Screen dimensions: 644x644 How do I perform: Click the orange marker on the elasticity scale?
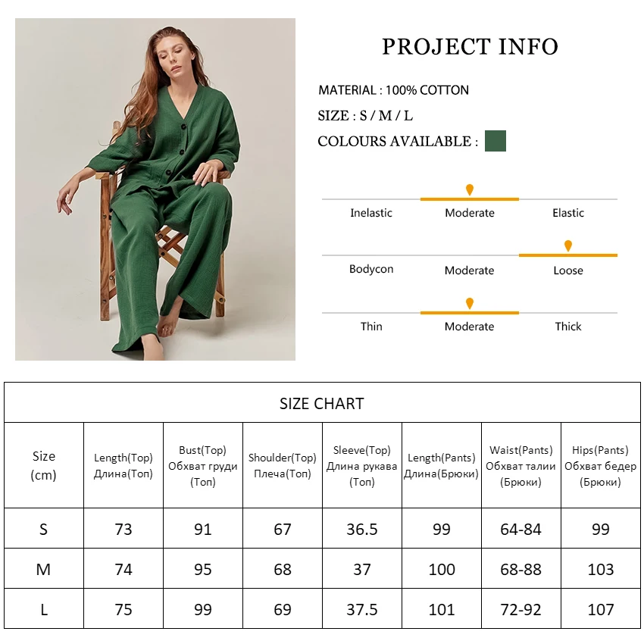470,189
